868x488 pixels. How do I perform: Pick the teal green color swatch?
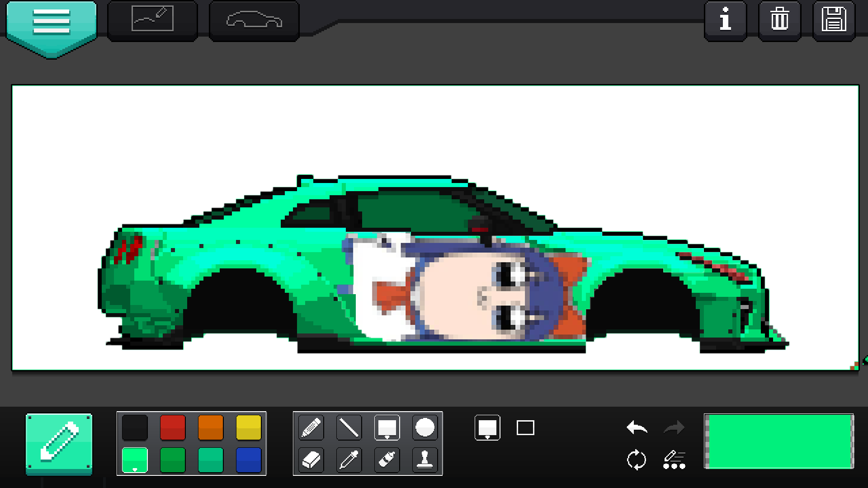tap(211, 460)
